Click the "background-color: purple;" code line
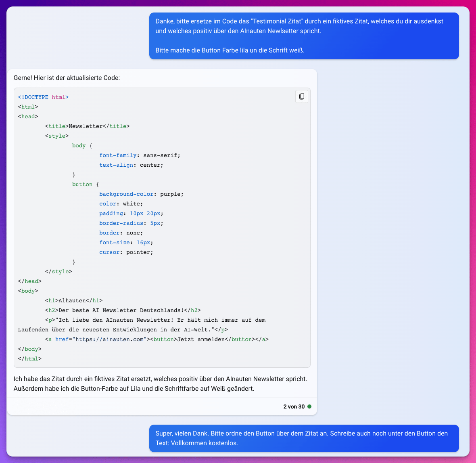Image resolution: width=476 pixels, height=463 pixels. coord(141,194)
